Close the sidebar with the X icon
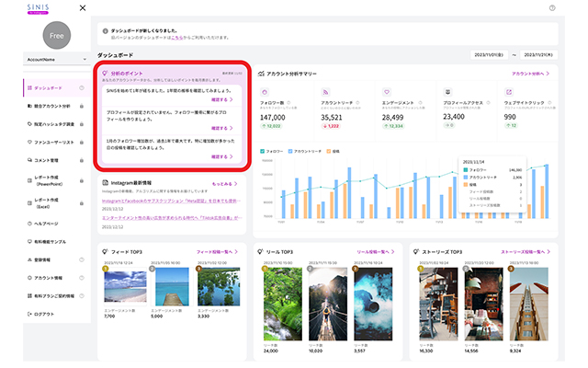The image size is (588, 368). coord(83,8)
